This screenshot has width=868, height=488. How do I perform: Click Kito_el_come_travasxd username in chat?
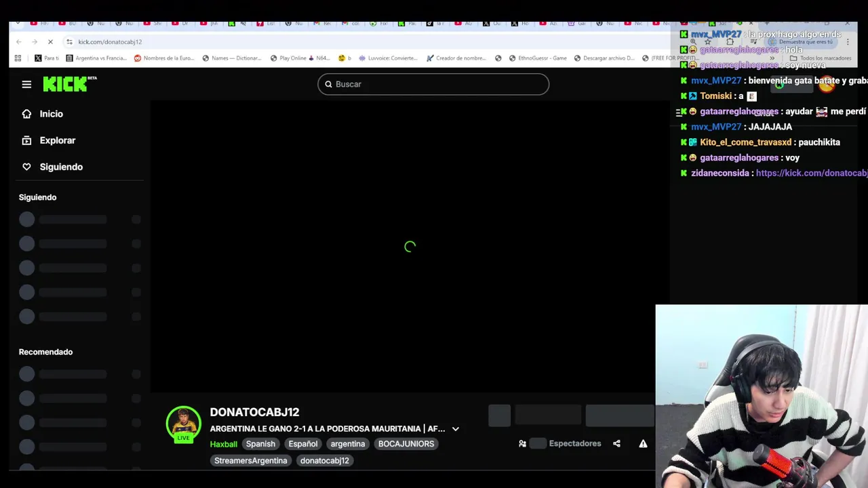[745, 142]
